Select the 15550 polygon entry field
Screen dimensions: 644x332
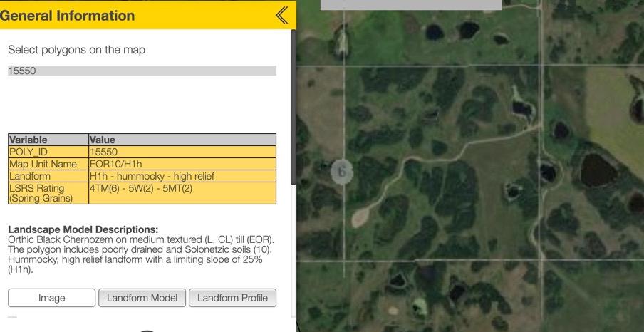coord(142,71)
